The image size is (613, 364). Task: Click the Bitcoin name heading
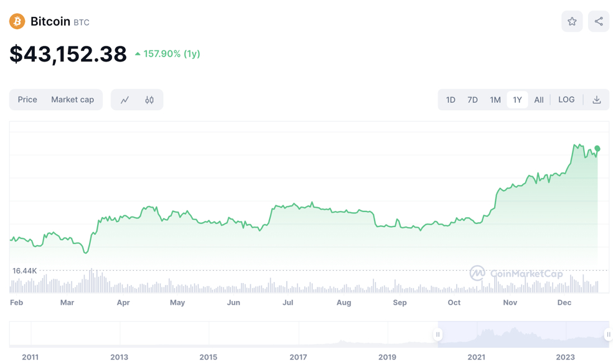tap(50, 21)
